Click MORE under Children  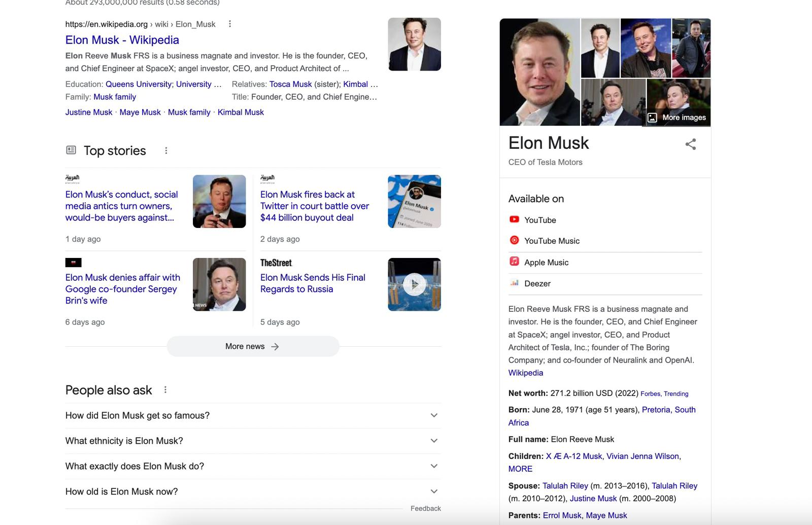[x=520, y=469]
